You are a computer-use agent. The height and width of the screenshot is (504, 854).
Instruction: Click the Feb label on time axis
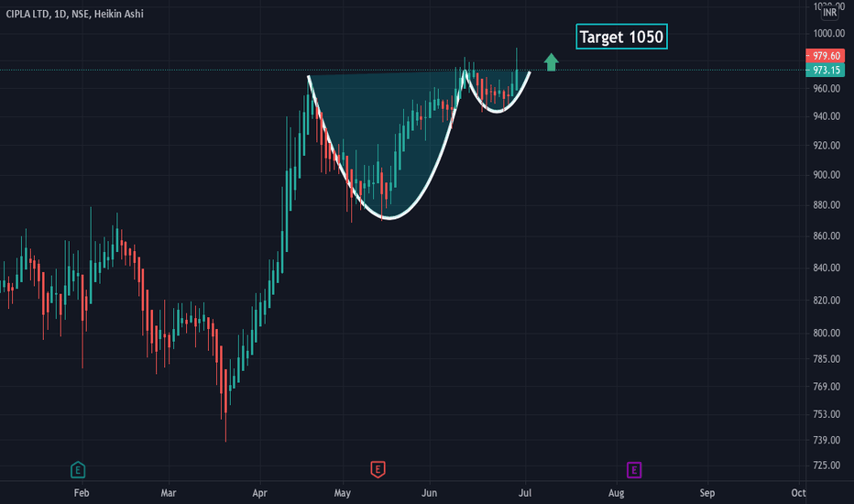pyautogui.click(x=82, y=493)
